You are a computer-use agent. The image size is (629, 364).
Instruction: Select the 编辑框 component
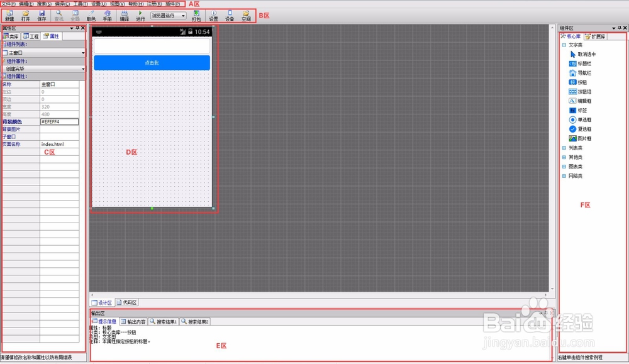(x=580, y=101)
